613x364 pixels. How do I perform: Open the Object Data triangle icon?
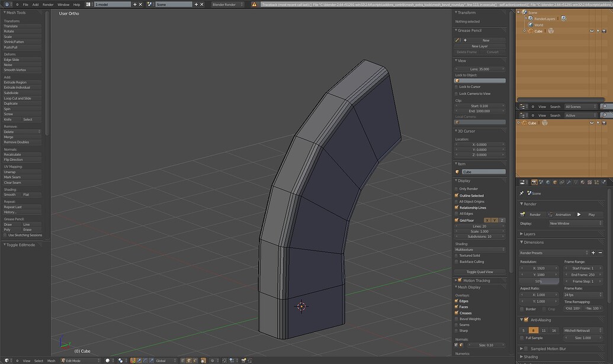point(576,182)
